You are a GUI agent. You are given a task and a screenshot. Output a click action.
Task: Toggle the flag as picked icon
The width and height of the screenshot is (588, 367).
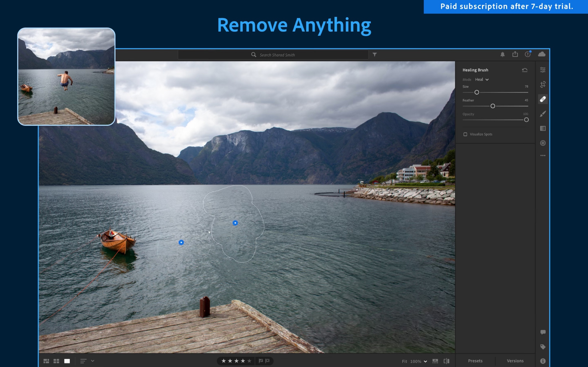click(x=261, y=361)
